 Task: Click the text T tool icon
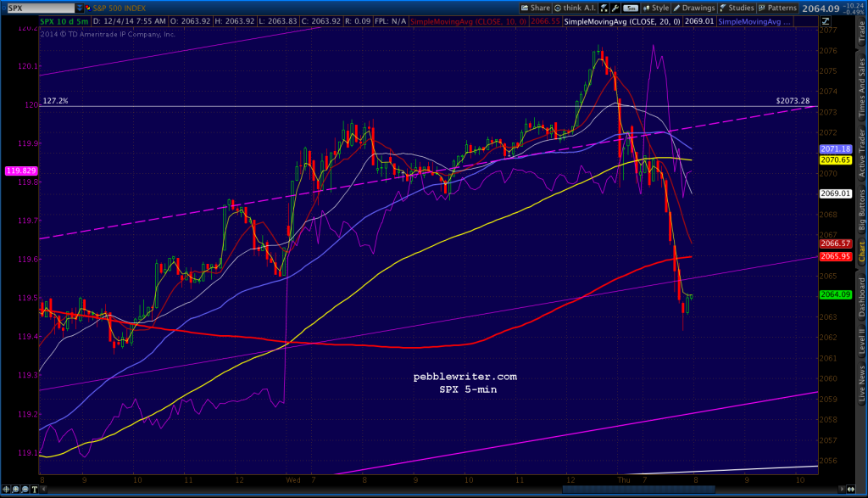tap(34, 490)
